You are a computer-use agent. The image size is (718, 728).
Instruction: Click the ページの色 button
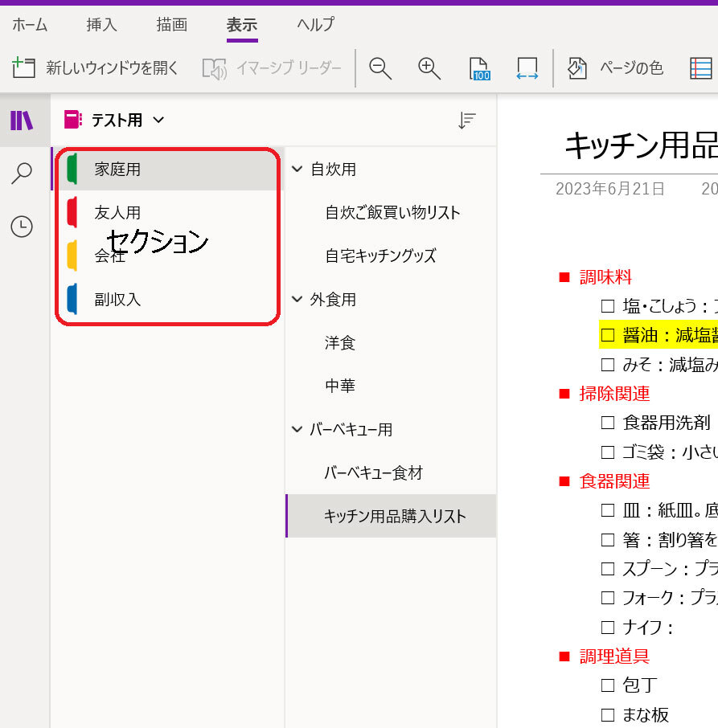pos(616,68)
